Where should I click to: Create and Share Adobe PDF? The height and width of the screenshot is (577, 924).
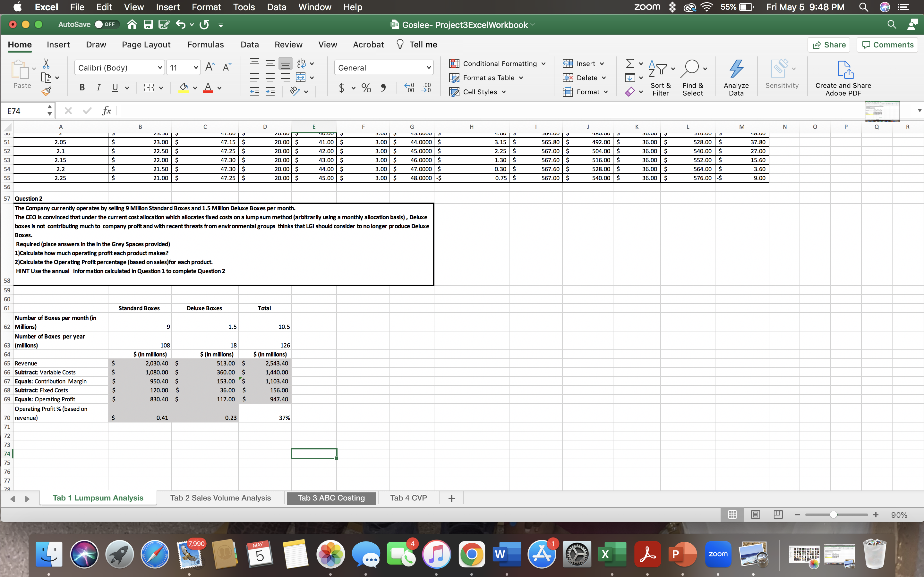click(843, 76)
